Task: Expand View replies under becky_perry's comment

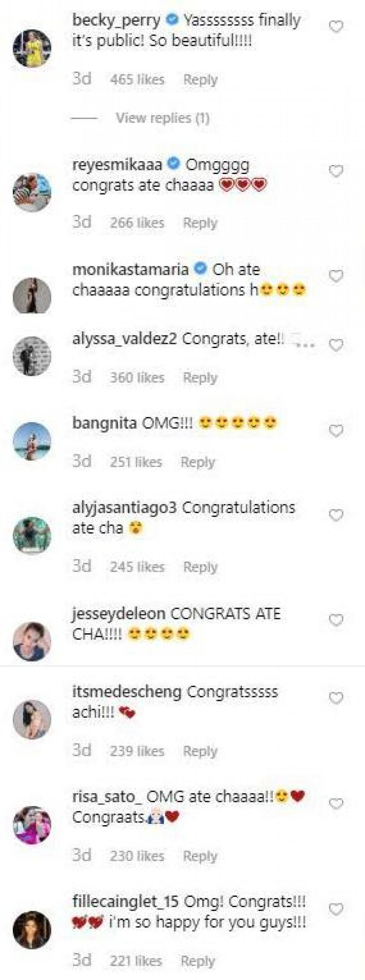Action: (162, 118)
